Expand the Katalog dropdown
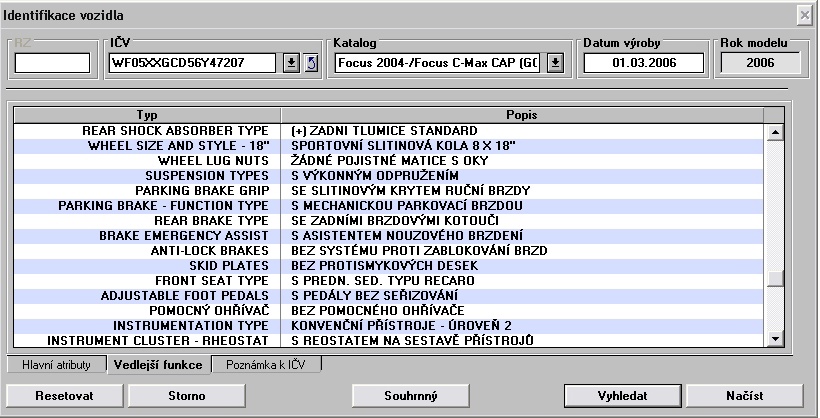The width and height of the screenshot is (820, 418). (x=556, y=64)
